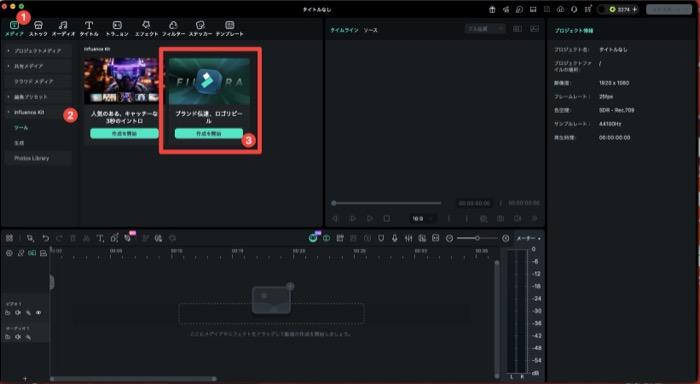Select the Text tool in timeline toolbar
The height and width of the screenshot is (384, 700).
(100, 238)
